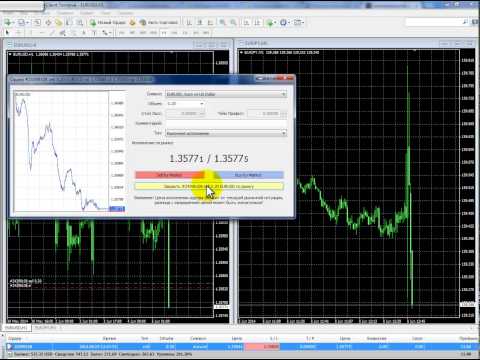Click the zoom out magnifier icon
The width and height of the screenshot is (480, 360).
pyautogui.click(x=233, y=22)
